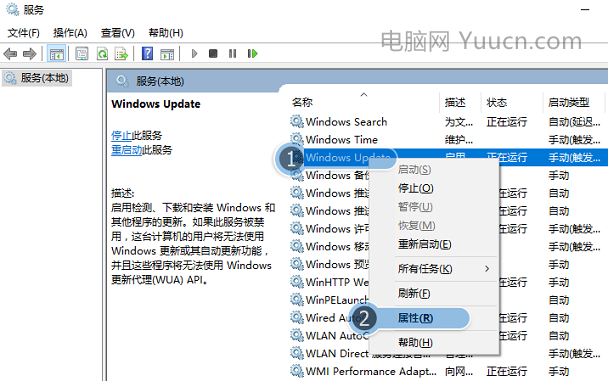
Task: Click the WMI Performance Adapter gear icon
Action: 297,371
